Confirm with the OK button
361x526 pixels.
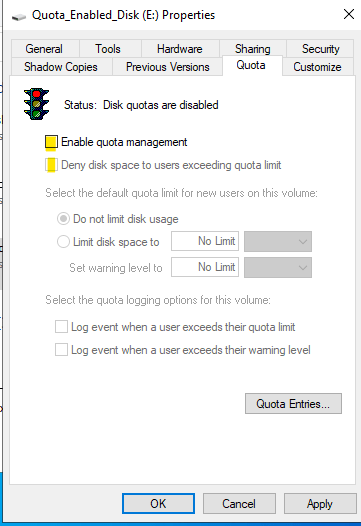[158, 504]
